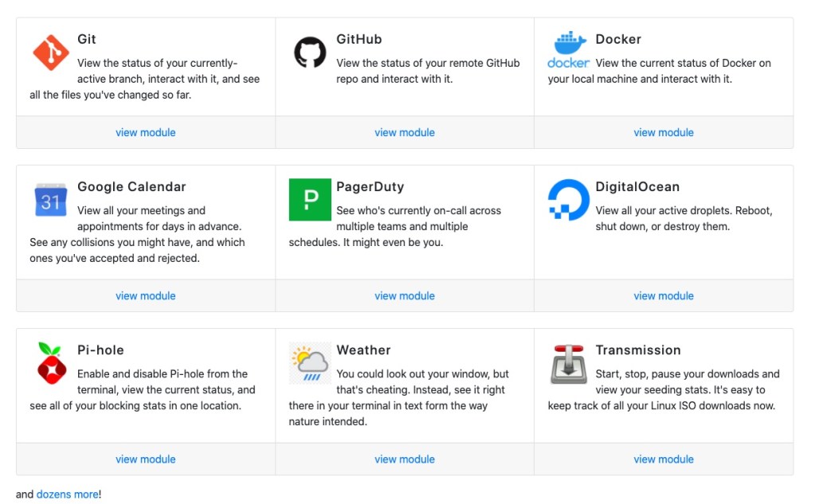The image size is (815, 504).
Task: Click the Docker whale logo
Action: click(569, 51)
